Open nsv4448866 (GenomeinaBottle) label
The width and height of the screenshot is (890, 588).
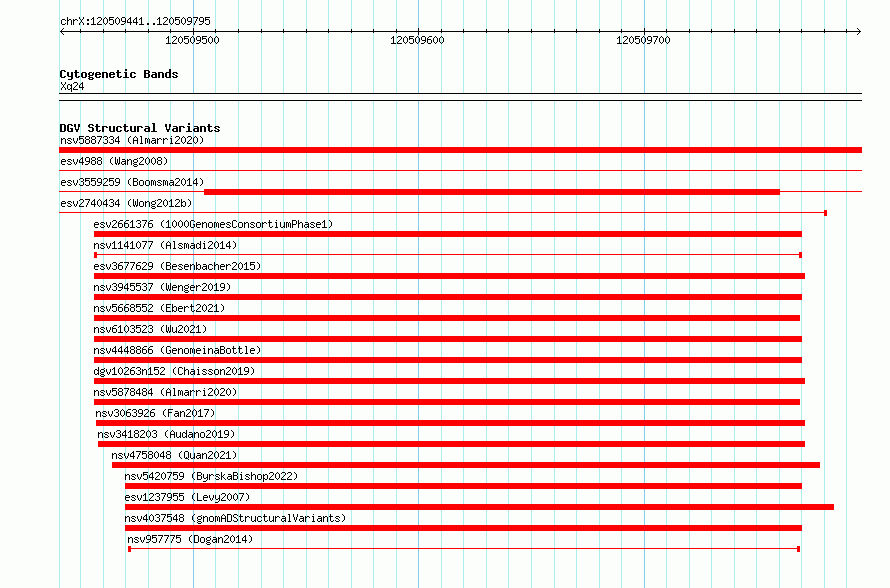coord(177,350)
